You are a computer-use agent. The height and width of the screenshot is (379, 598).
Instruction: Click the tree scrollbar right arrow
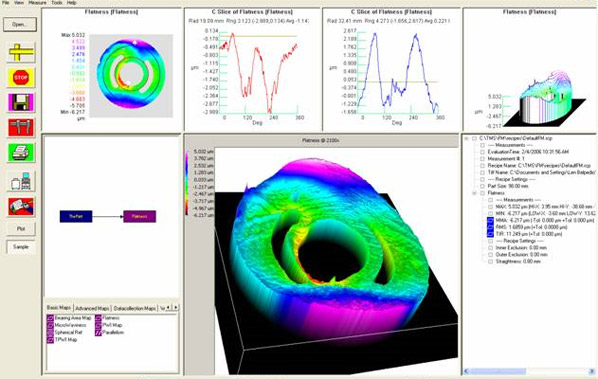tap(592, 371)
